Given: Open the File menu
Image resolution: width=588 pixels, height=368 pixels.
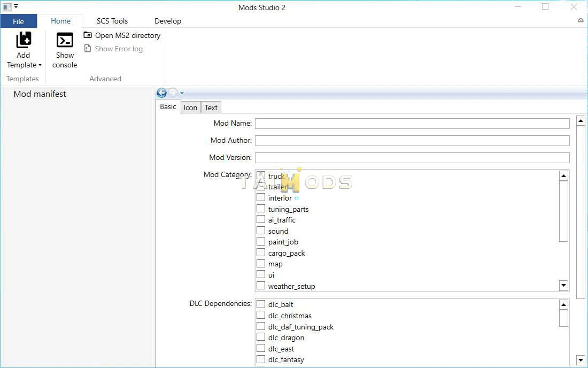Looking at the screenshot, I should pos(18,21).
